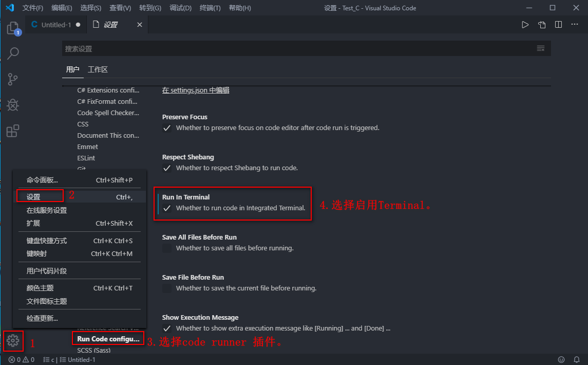The image size is (588, 365).
Task: Open the Extensions view
Action: point(13,131)
